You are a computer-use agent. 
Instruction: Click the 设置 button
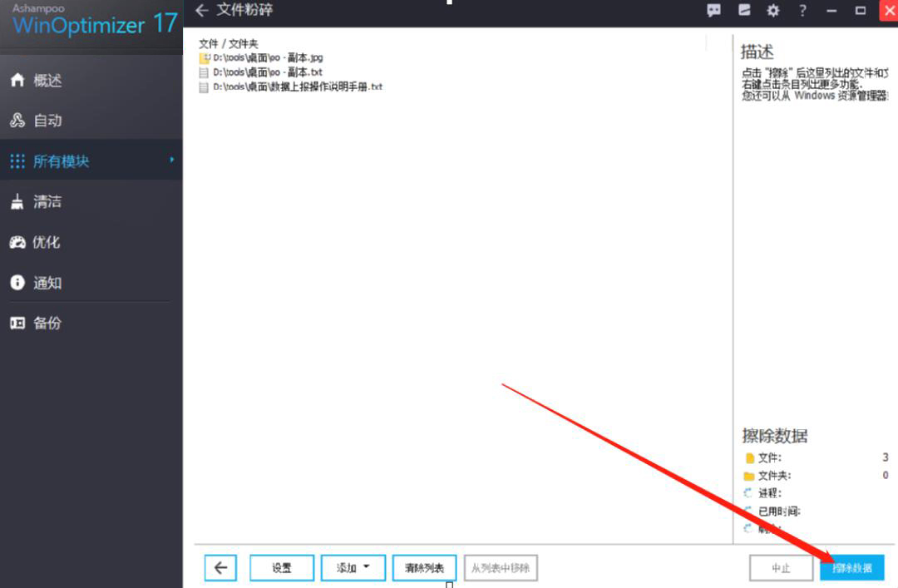(282, 568)
